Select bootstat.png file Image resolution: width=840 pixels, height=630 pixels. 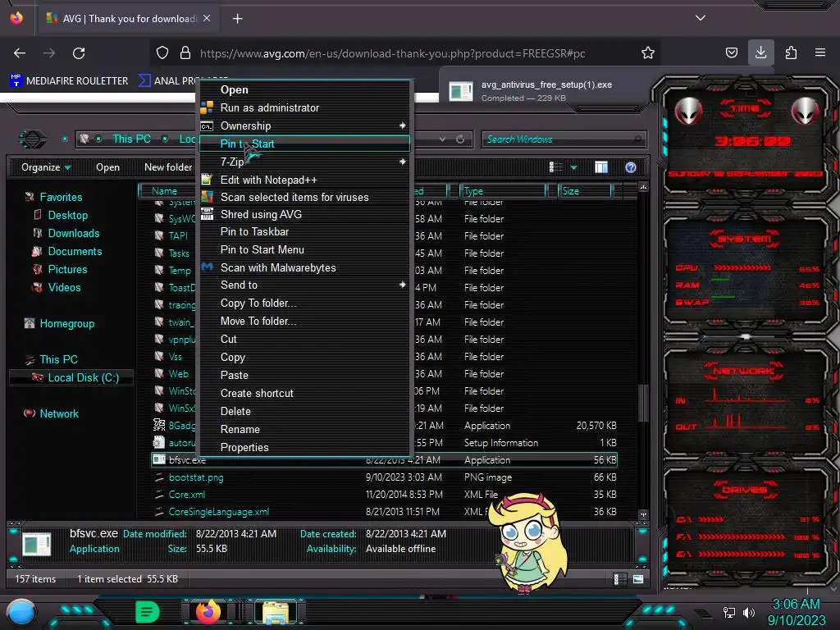[x=196, y=477]
